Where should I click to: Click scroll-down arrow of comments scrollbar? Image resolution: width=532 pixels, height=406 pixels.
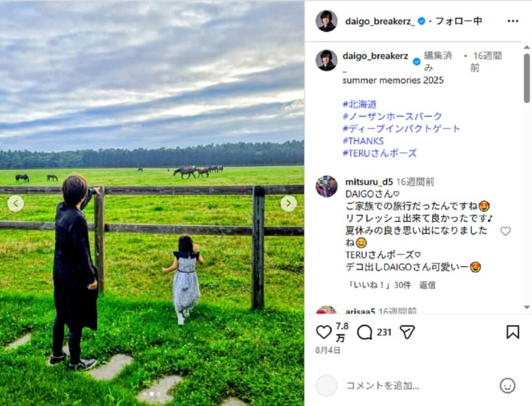point(527,307)
